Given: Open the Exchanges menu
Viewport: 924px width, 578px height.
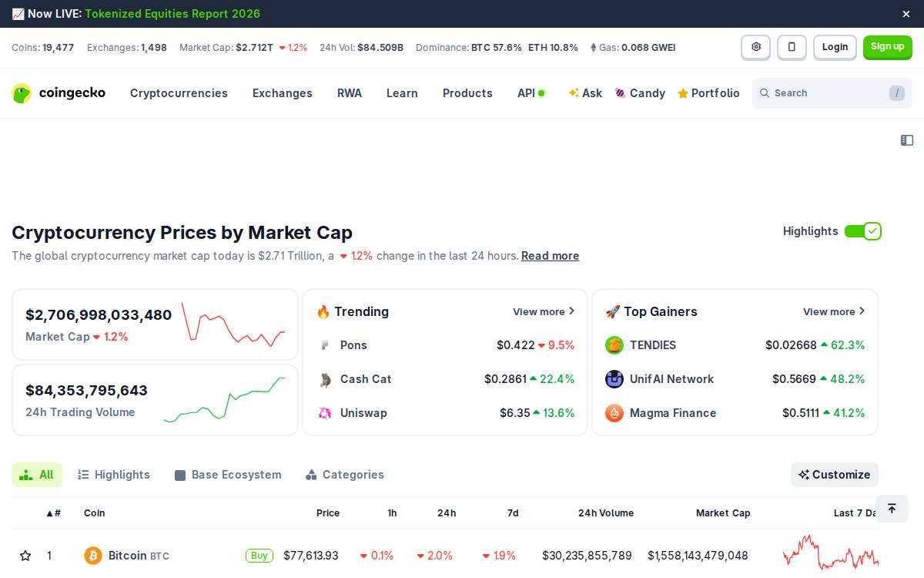Looking at the screenshot, I should 283,93.
